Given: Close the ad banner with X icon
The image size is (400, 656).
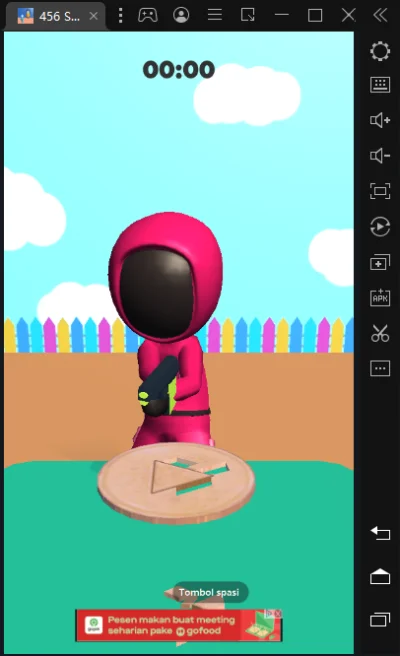Looking at the screenshot, I should pos(278,613).
